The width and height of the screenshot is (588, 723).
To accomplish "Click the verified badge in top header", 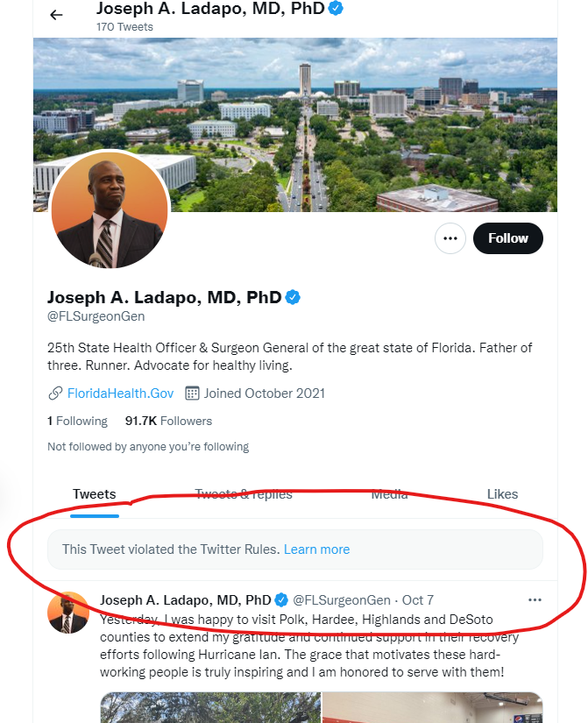I will (x=336, y=9).
